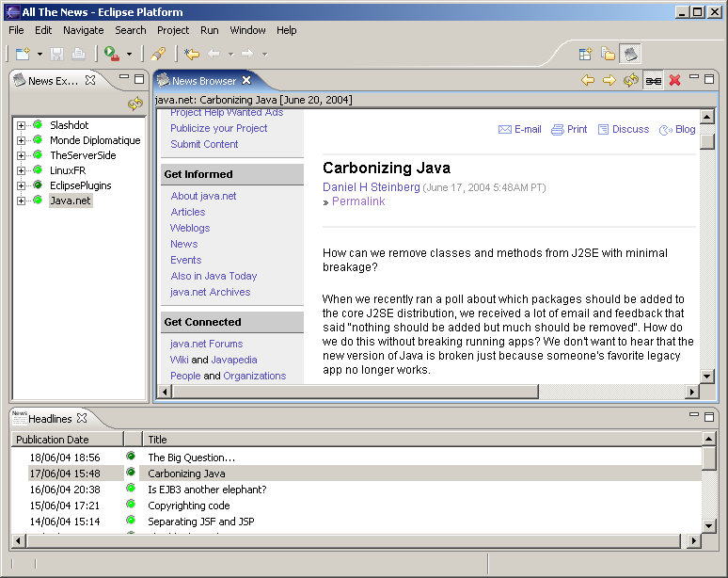
Task: Select headline 'Copyrighting code'
Action: pyautogui.click(x=189, y=506)
